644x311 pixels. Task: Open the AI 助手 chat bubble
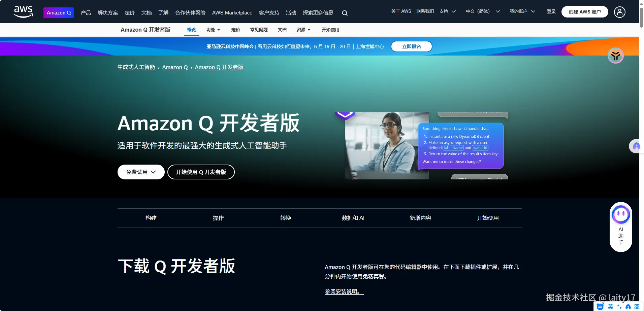coord(621,227)
